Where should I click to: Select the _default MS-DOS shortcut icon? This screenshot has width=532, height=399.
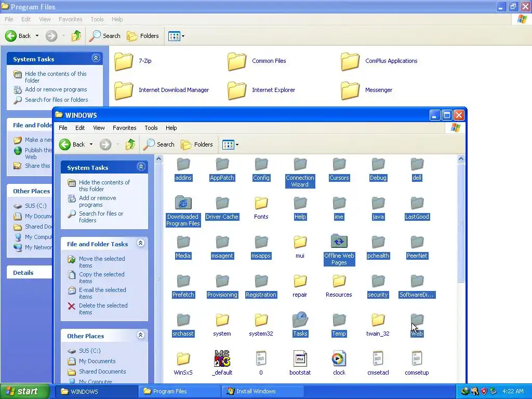click(x=222, y=358)
